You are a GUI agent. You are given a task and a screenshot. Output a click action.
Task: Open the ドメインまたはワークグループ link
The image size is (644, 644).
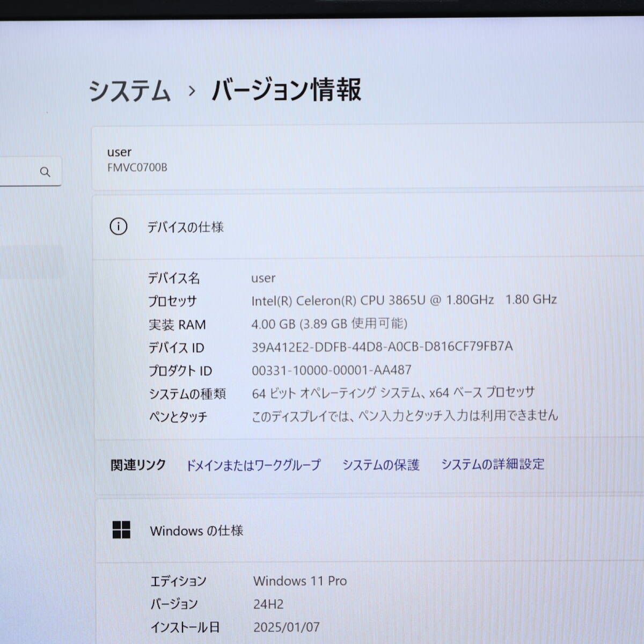253,465
